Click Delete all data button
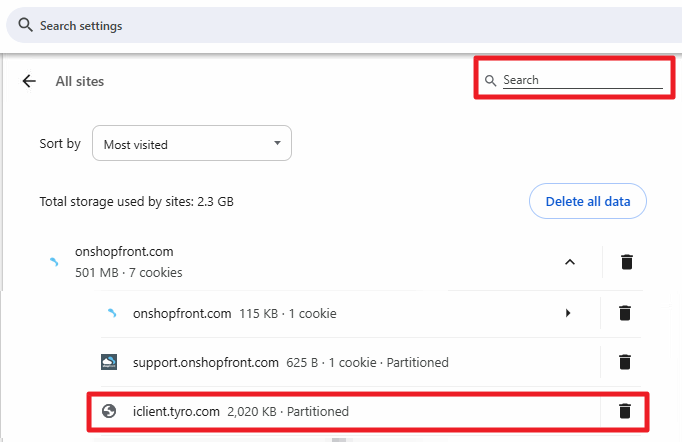 (x=588, y=201)
